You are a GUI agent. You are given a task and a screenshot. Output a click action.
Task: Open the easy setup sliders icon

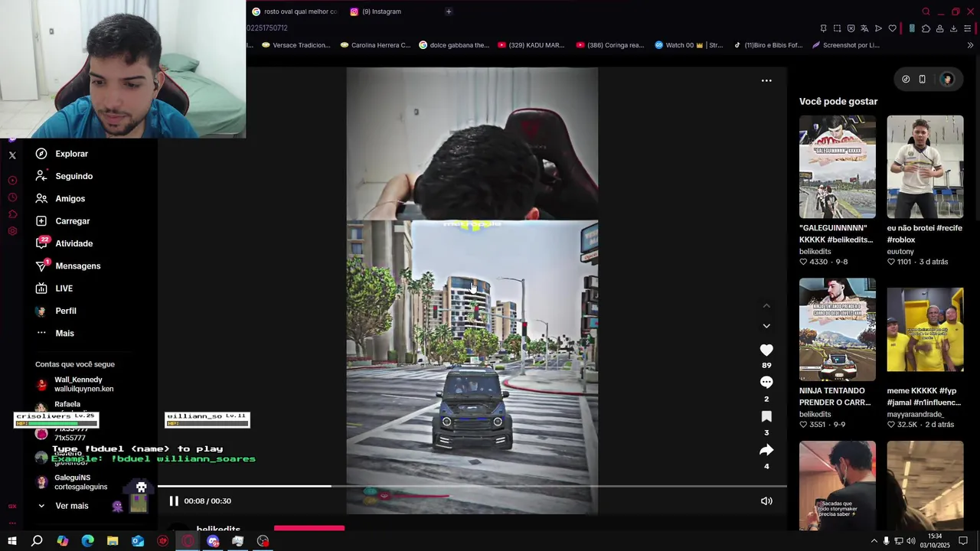coord(968,28)
